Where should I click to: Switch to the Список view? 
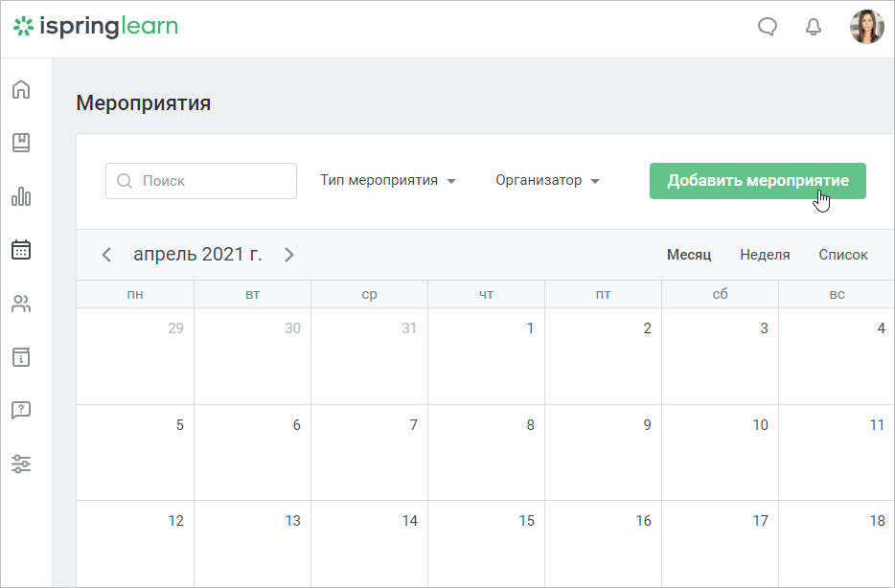pyautogui.click(x=843, y=255)
